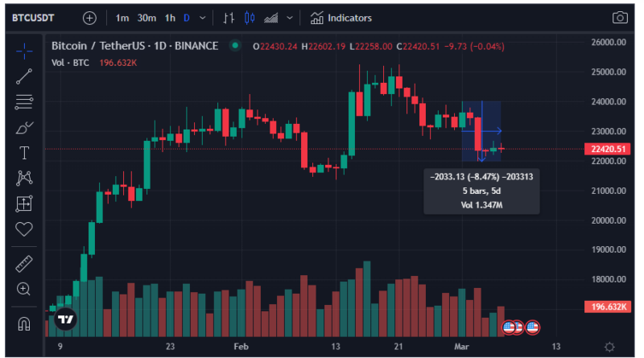Take a chart snapshot with camera icon
644x358 pixels.
619,18
